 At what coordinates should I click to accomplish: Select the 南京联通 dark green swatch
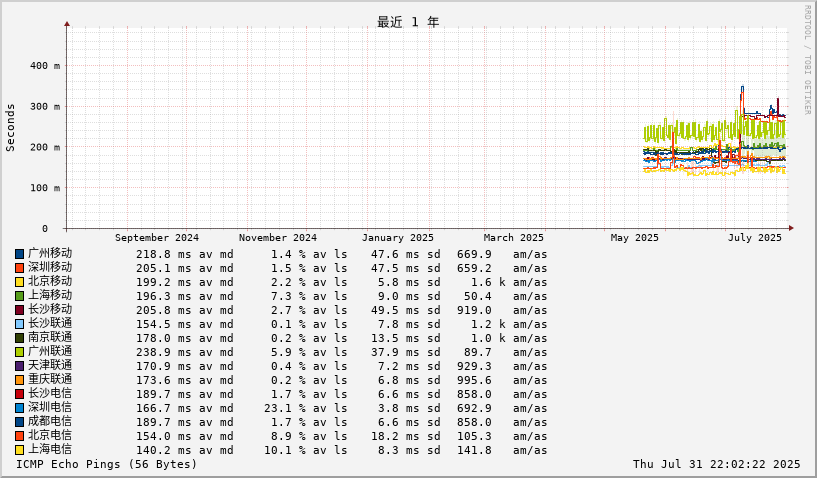click(x=19, y=338)
